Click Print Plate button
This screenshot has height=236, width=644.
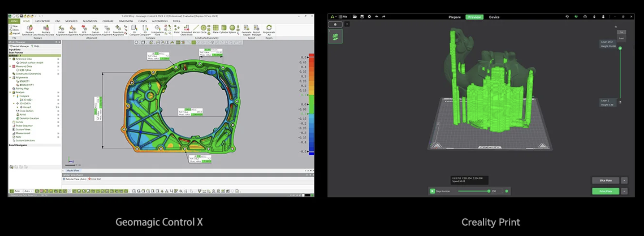[x=605, y=191]
